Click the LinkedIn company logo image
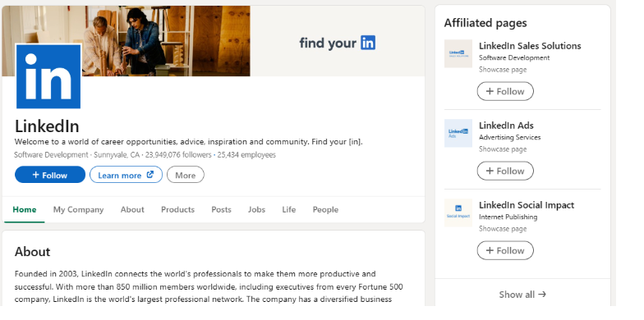The width and height of the screenshot is (644, 320). [x=48, y=76]
